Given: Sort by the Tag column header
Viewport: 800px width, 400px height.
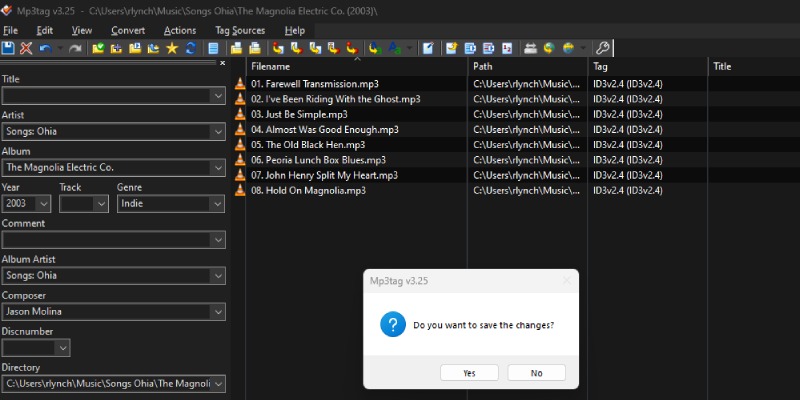Looking at the screenshot, I should (648, 67).
